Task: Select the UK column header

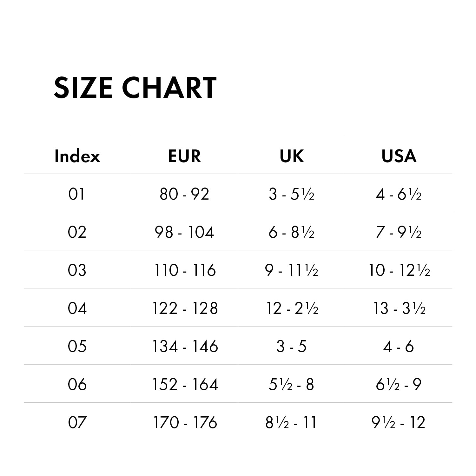Action: coord(292,156)
